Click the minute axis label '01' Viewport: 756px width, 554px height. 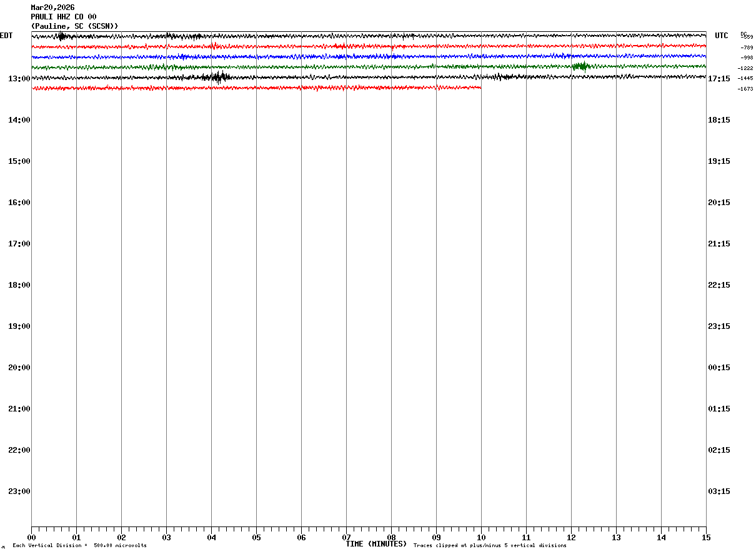[x=76, y=538]
